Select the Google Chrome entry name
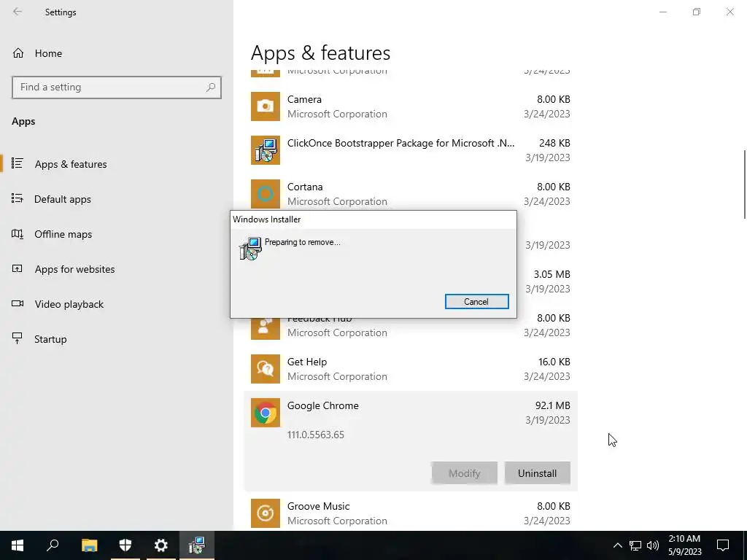Screen dimensions: 747x560 [323, 405]
